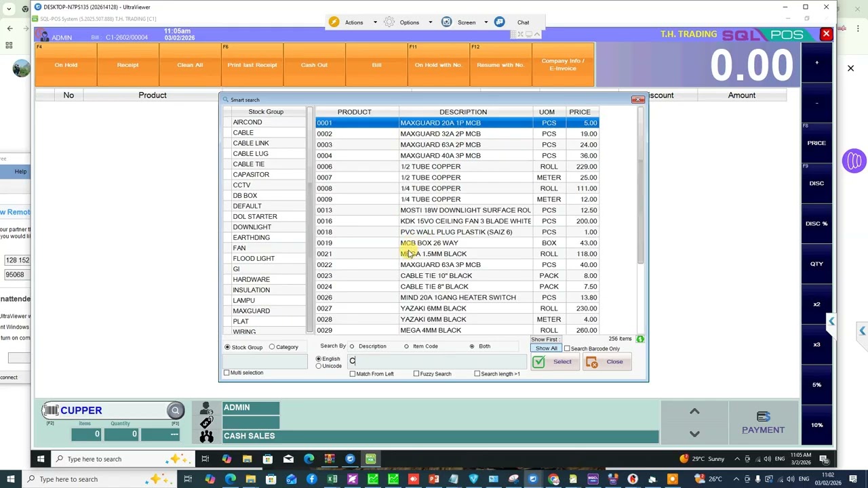Viewport: 868px width, 488px height.
Task: Select Unicode language radio
Action: (x=319, y=366)
